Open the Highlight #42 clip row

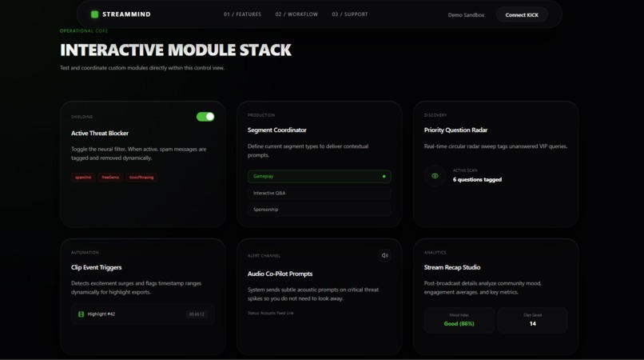[142, 314]
